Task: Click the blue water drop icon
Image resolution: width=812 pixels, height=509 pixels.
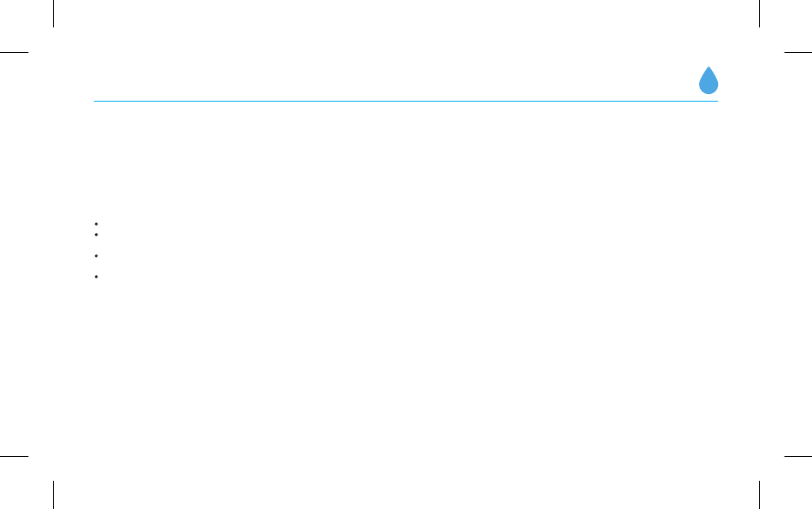Action: 709,80
